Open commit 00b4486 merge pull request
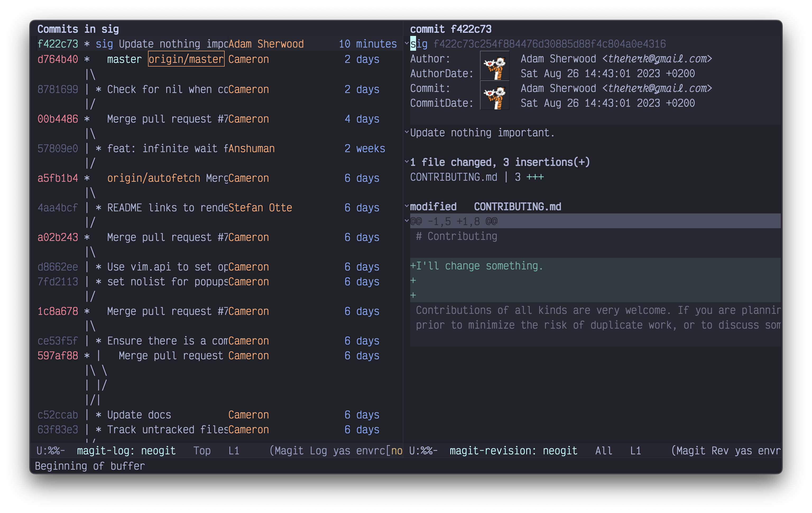Screen dimensions: 812x513 click(58, 119)
